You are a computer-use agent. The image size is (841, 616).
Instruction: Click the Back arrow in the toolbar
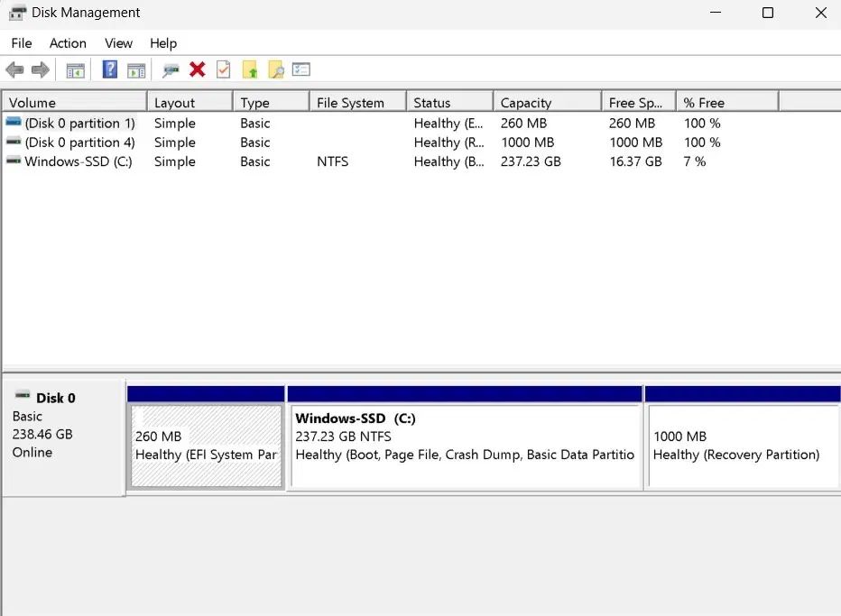coord(14,69)
